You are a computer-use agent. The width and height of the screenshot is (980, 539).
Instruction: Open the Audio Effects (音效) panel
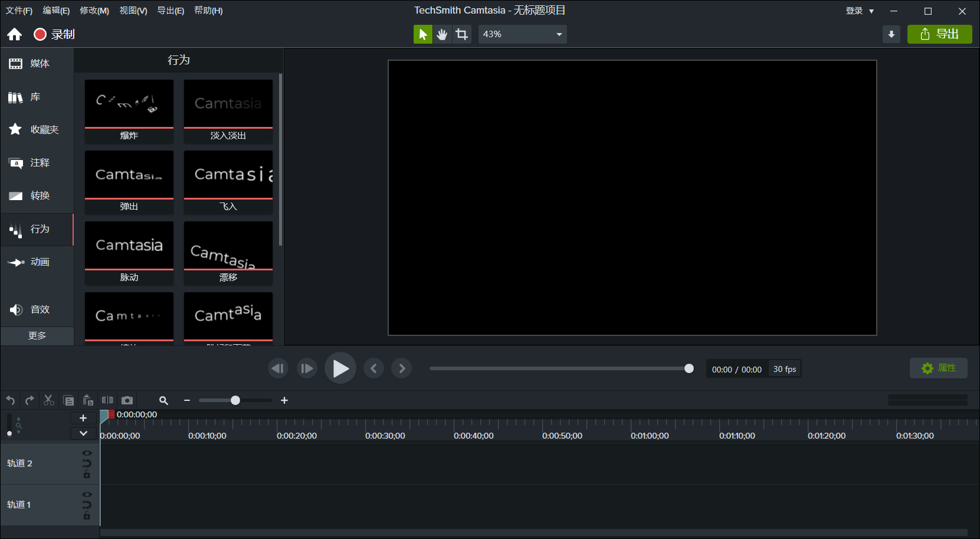coord(37,309)
